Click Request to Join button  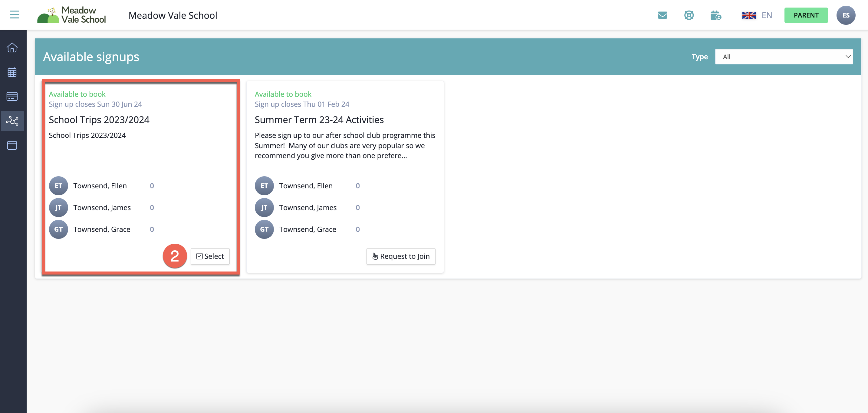(x=401, y=256)
